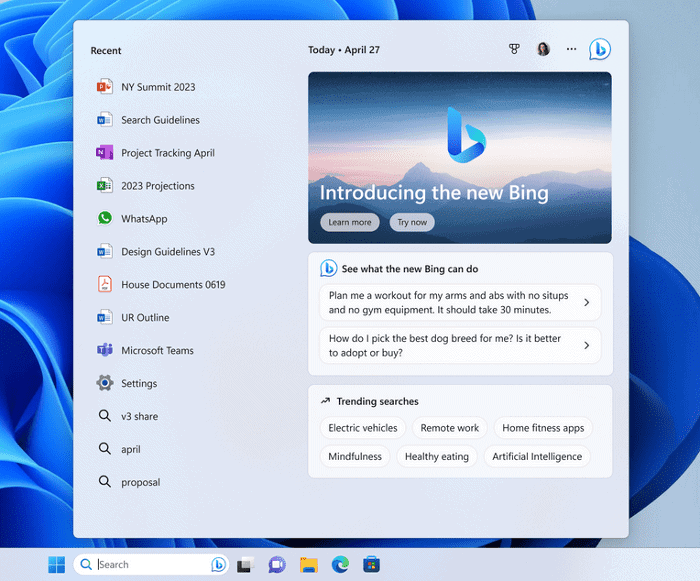The image size is (700, 581).
Task: Open the three-dot more options menu
Action: click(x=571, y=49)
